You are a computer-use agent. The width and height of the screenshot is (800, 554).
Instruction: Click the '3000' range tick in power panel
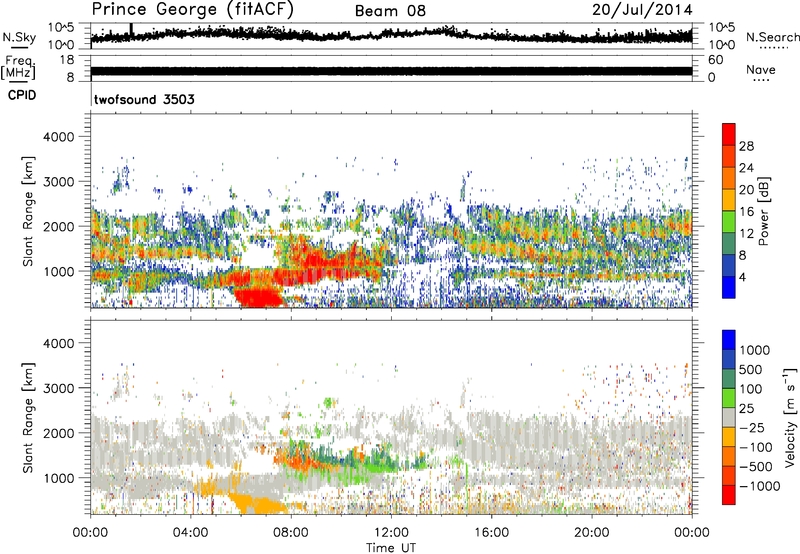click(x=59, y=182)
